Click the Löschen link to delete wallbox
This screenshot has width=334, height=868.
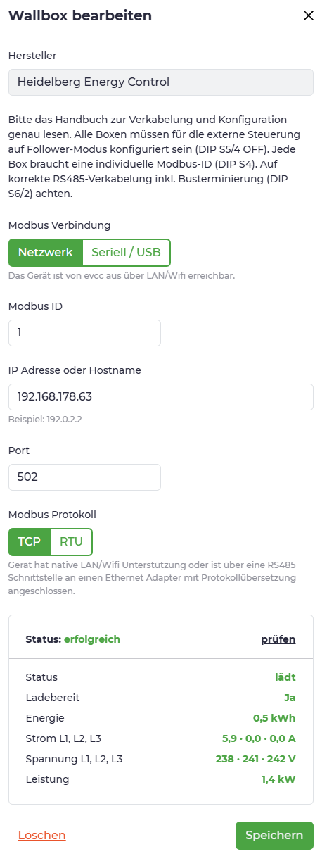[42, 835]
